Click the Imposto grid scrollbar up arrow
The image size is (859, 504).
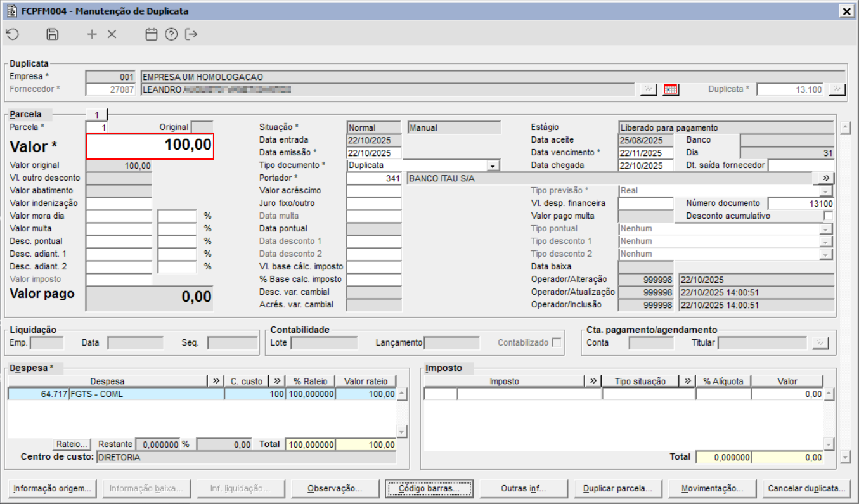coord(829,394)
